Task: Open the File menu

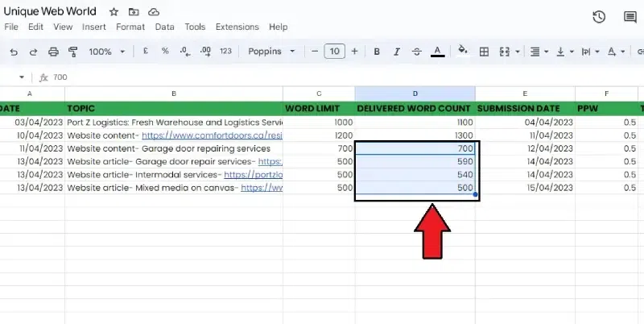Action: tap(11, 27)
